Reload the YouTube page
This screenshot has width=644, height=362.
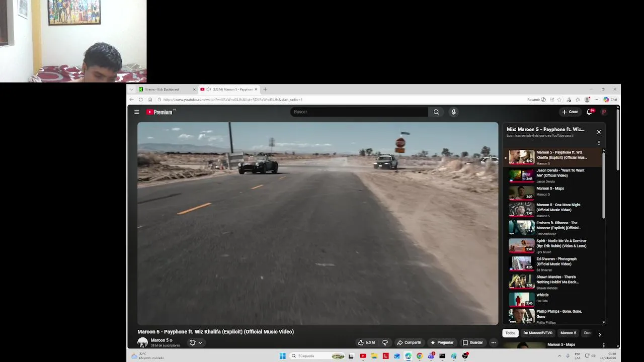(x=141, y=100)
